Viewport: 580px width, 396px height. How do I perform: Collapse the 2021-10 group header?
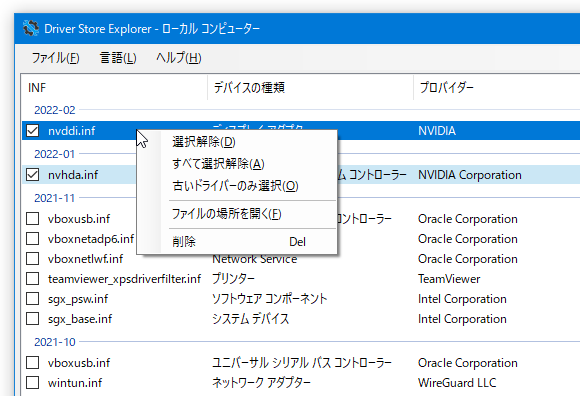coord(54,342)
